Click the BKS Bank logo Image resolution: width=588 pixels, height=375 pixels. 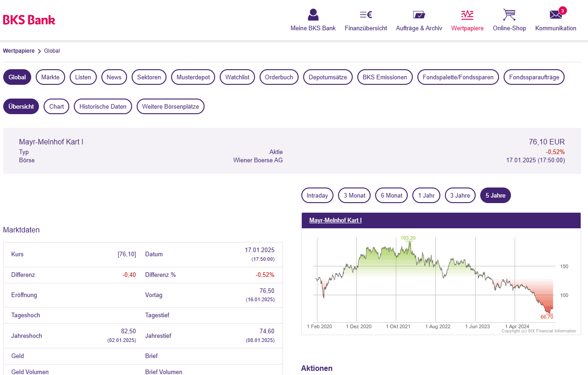[29, 20]
